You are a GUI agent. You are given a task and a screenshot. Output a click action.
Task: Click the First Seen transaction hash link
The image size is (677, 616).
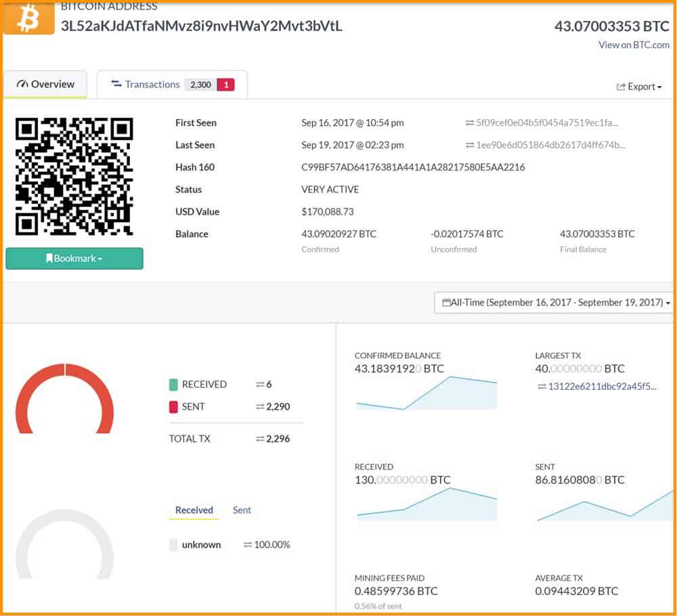click(x=546, y=123)
